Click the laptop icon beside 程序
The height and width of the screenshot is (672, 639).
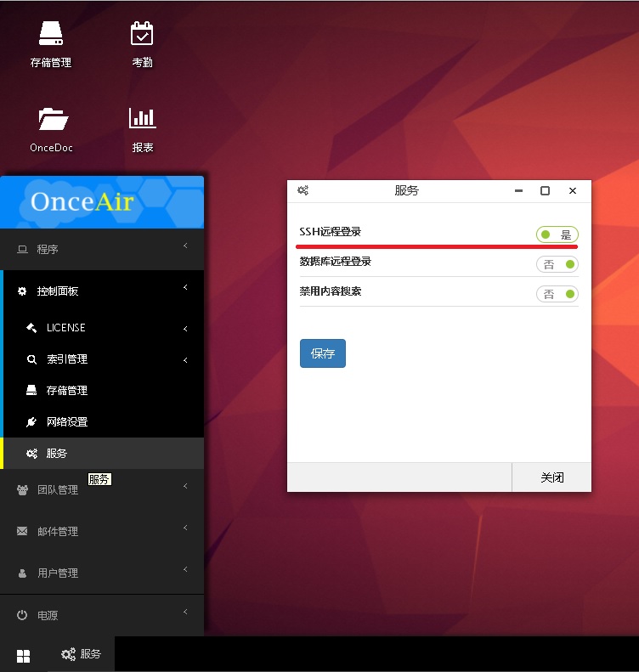pos(22,250)
